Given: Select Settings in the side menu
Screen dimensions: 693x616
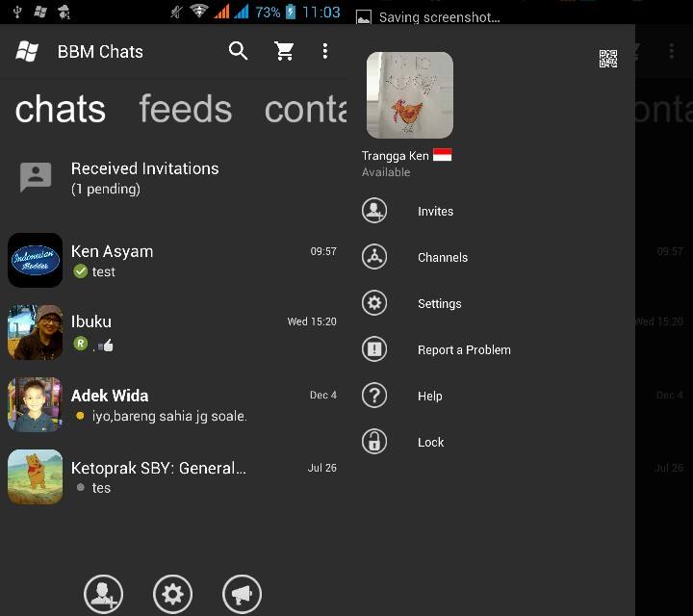Looking at the screenshot, I should (439, 303).
